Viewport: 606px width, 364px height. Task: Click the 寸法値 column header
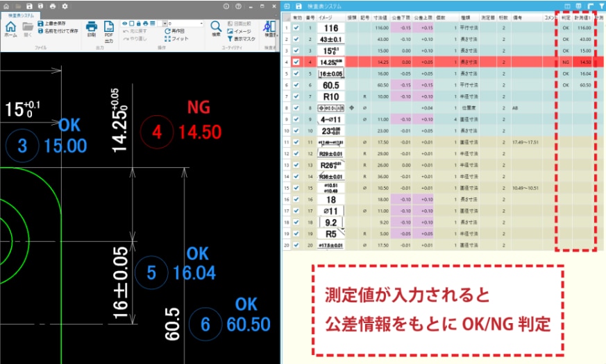tap(380, 18)
